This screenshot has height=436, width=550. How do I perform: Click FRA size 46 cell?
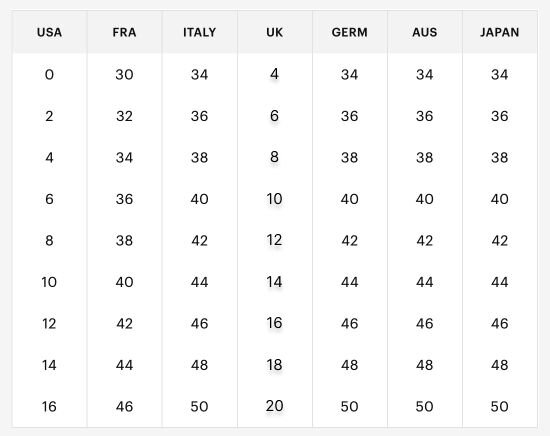[125, 407]
